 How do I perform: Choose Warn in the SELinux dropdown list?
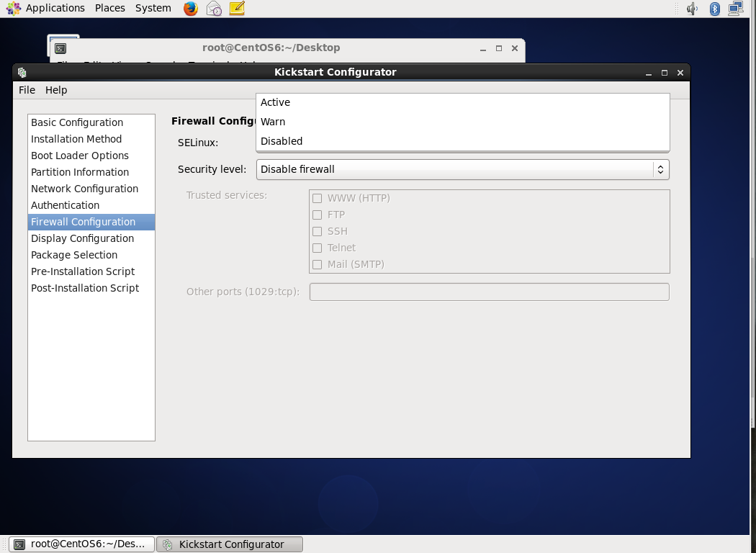point(463,122)
